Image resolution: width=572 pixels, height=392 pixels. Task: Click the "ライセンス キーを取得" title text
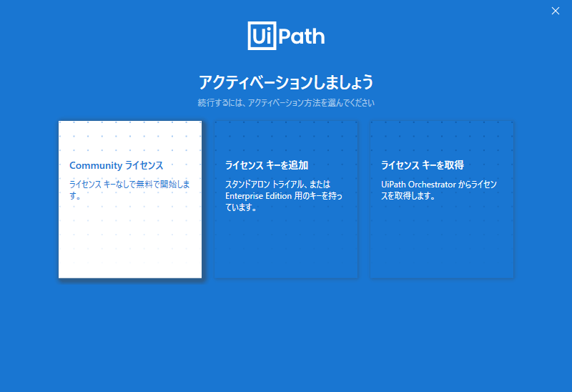pyautogui.click(x=422, y=165)
